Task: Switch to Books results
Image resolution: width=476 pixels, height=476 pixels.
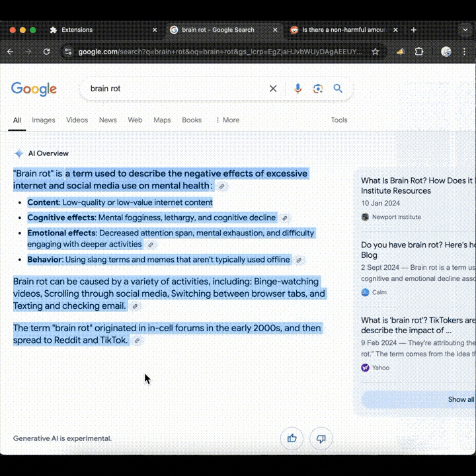Action: (x=192, y=120)
